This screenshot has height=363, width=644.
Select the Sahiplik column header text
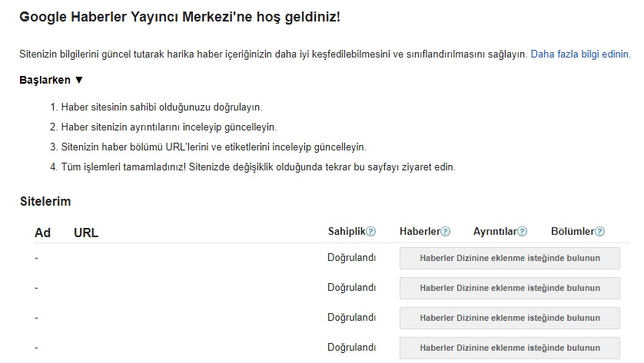tap(347, 232)
